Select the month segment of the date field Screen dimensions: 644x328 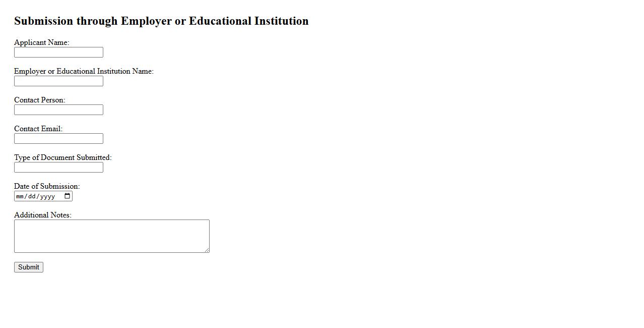(x=20, y=196)
